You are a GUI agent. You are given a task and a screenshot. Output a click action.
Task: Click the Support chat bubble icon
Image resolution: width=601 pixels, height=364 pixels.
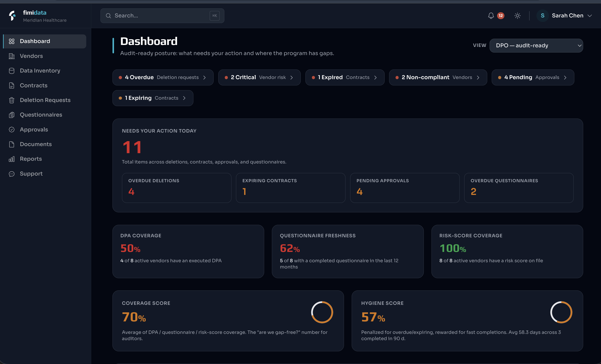[11, 174]
